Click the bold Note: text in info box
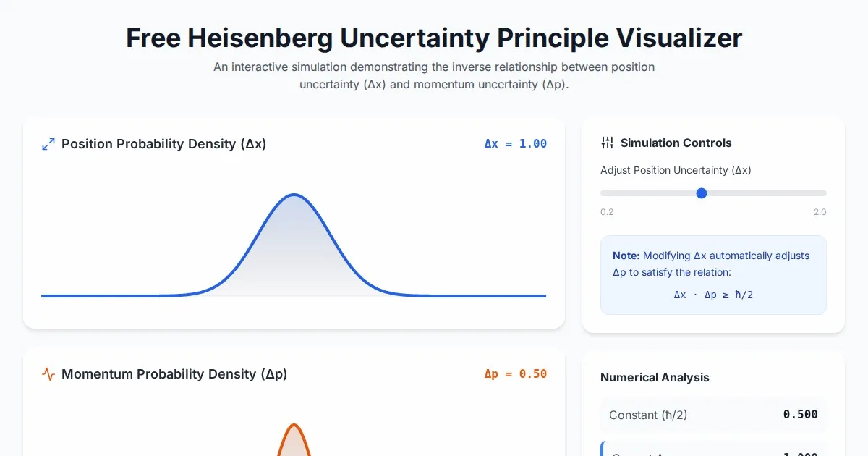868x456 pixels. click(x=626, y=256)
